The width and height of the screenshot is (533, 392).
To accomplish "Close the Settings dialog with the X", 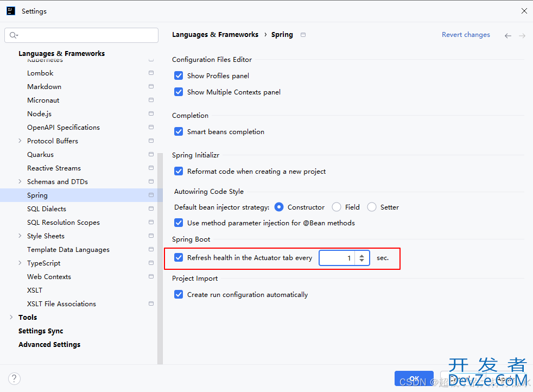I will tap(524, 11).
